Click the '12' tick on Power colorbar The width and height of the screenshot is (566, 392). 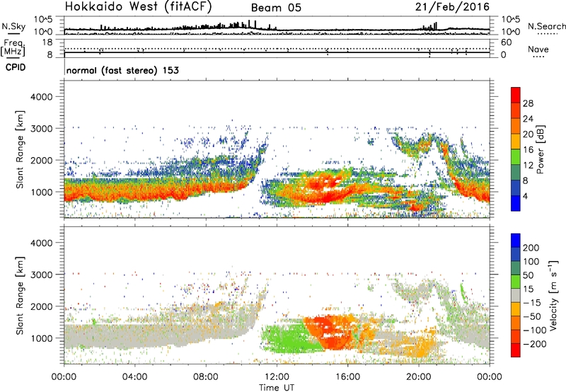pyautogui.click(x=528, y=166)
